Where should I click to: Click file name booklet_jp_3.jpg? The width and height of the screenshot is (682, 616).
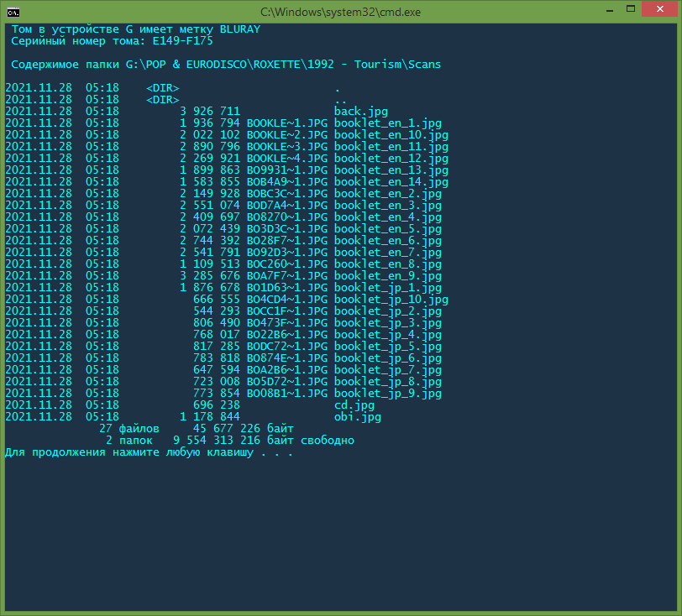coord(387,323)
